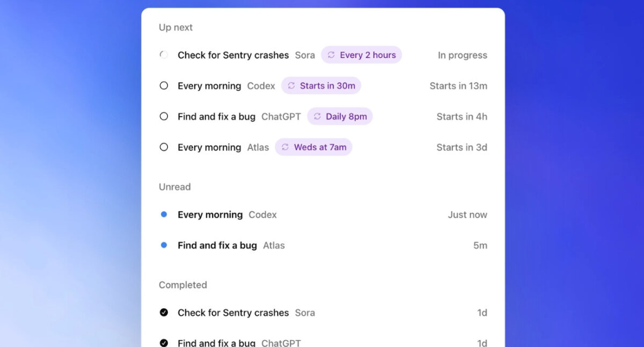Click the repeat icon on the Daily 8pm badge

coord(317,116)
